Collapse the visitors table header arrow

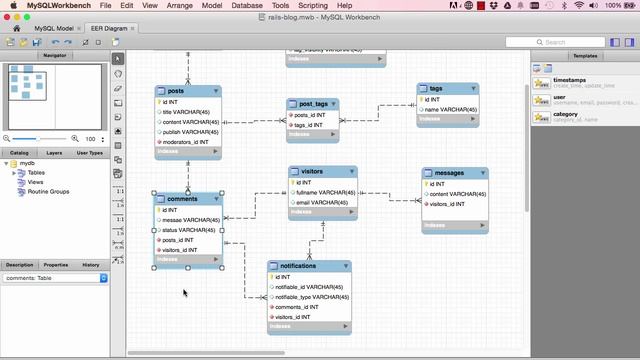(x=352, y=171)
